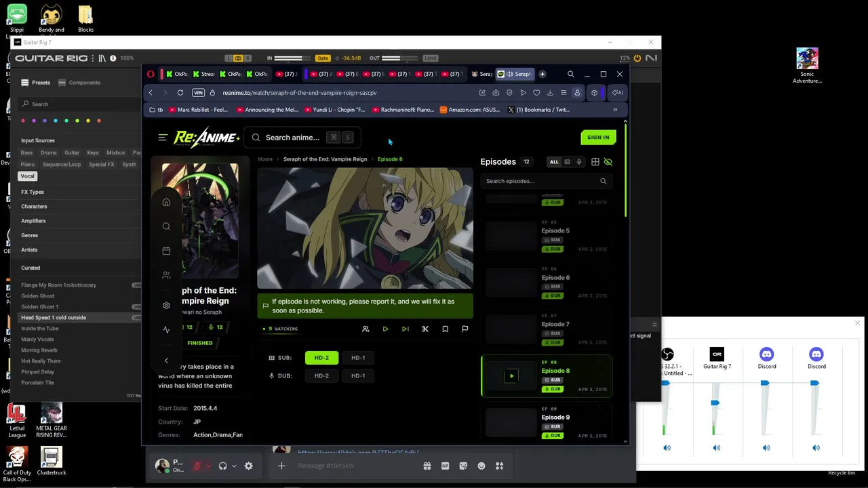868x488 pixels.
Task: Select the SUB HD-2 server
Action: 321,358
